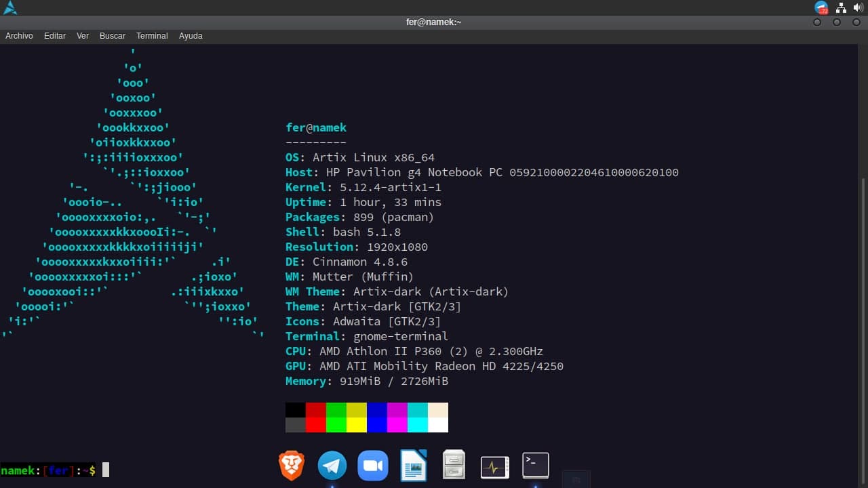868x488 pixels.
Task: Open the Archivo menu
Action: [19, 36]
